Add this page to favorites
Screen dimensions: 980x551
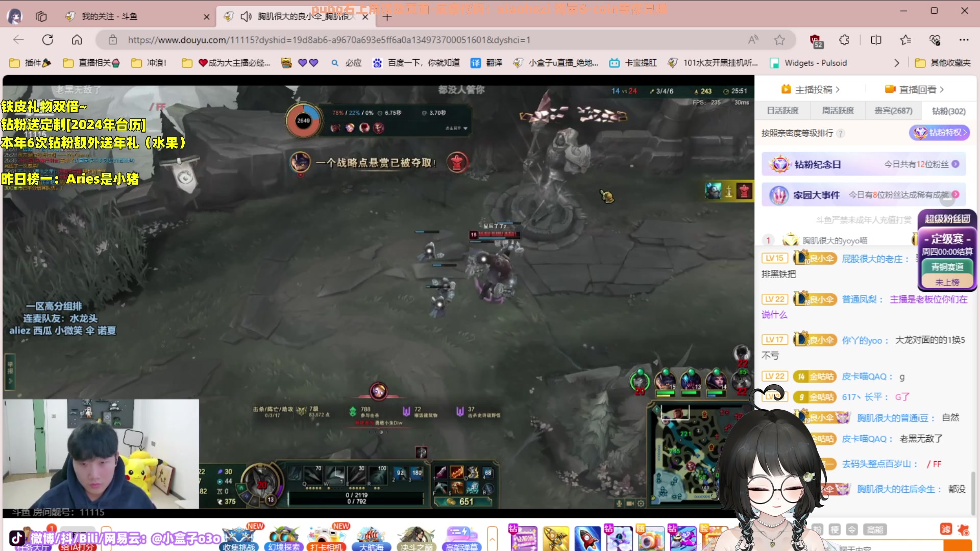click(x=779, y=40)
